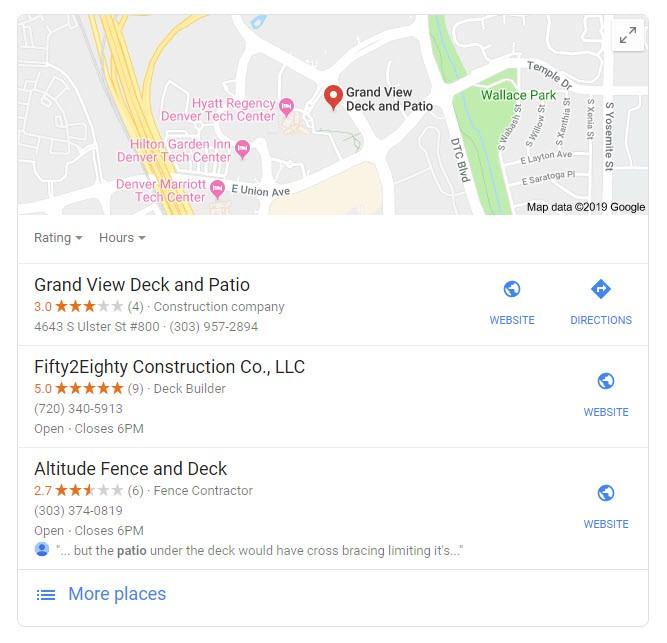This screenshot has height=643, width=667.
Task: Open Altitude Fence and Deck listing
Action: coord(131,469)
